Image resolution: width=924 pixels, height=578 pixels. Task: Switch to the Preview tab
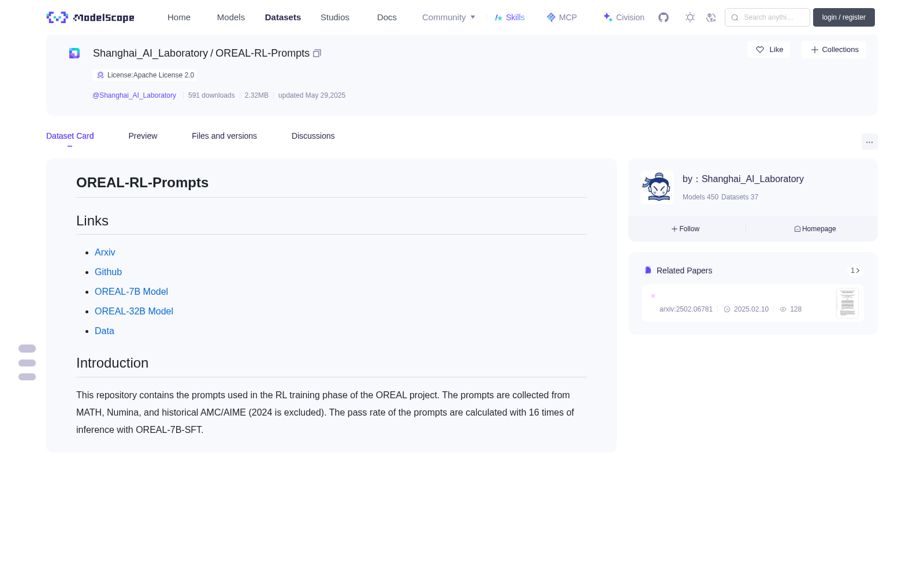(143, 136)
